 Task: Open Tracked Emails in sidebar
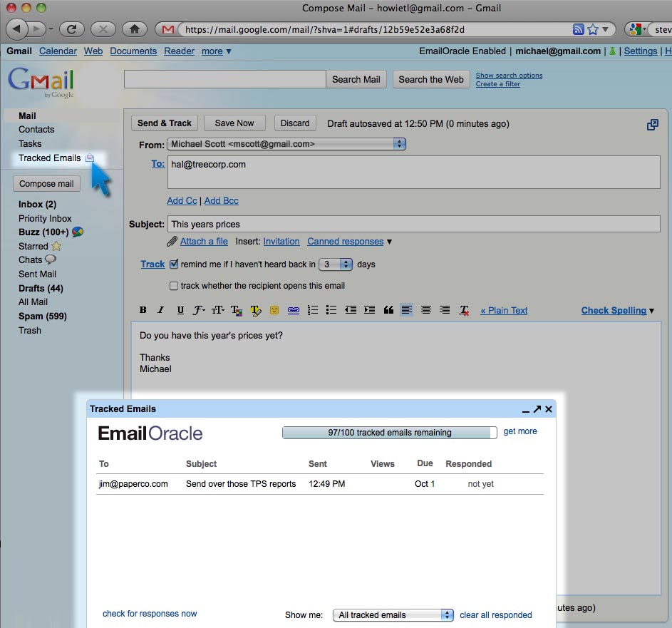tap(50, 158)
